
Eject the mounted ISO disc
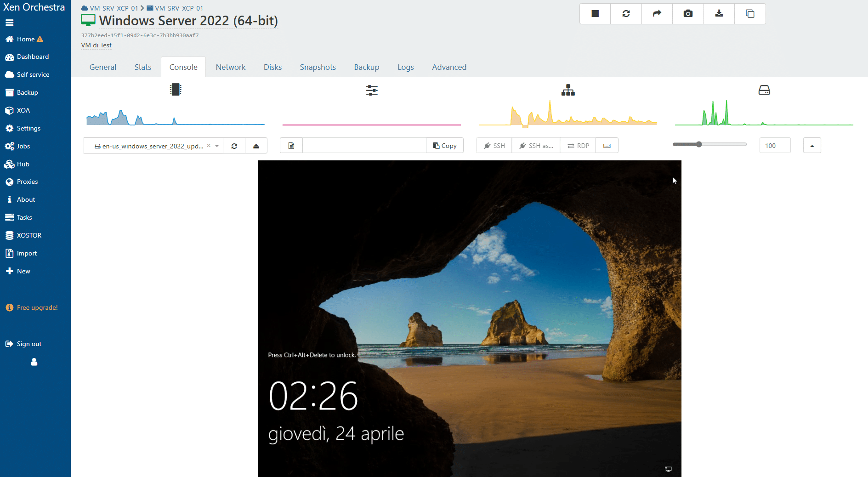tap(256, 146)
